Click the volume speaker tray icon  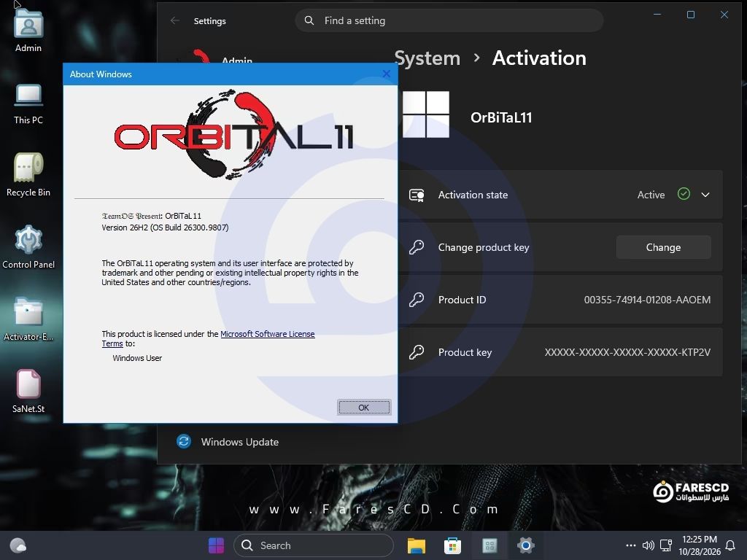[648, 545]
